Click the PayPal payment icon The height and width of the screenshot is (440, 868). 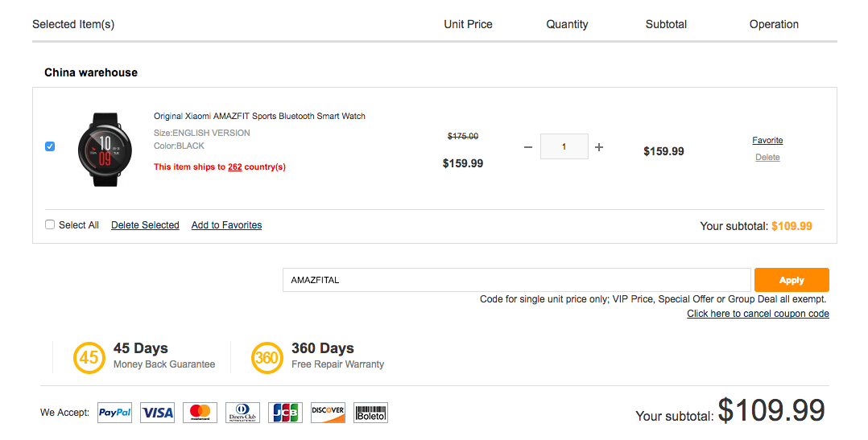point(115,413)
